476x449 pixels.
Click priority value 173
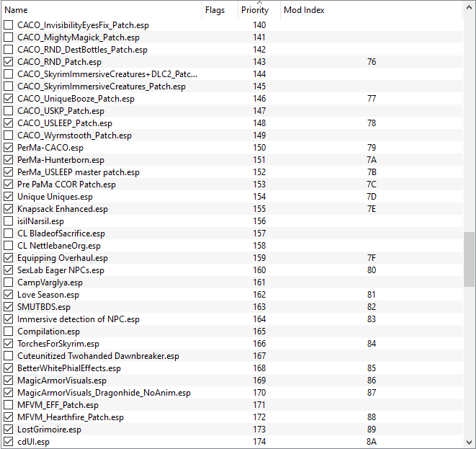click(259, 430)
